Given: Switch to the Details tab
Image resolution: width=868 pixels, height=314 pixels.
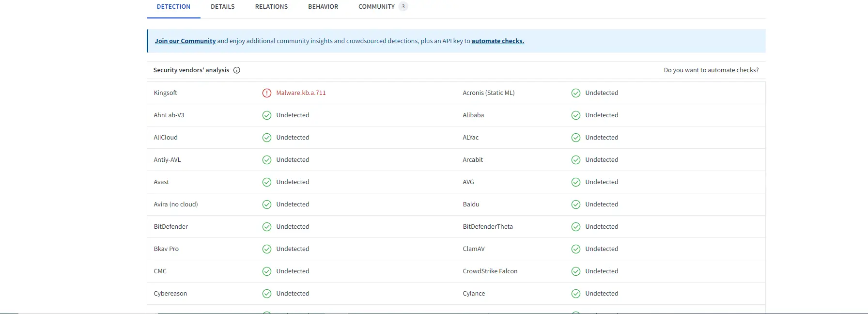Looking at the screenshot, I should tap(223, 7).
